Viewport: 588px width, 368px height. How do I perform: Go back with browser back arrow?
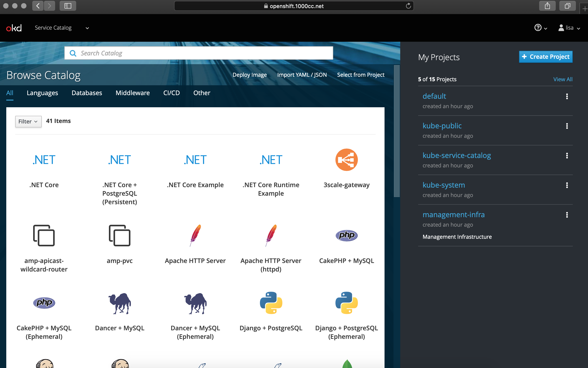point(38,6)
